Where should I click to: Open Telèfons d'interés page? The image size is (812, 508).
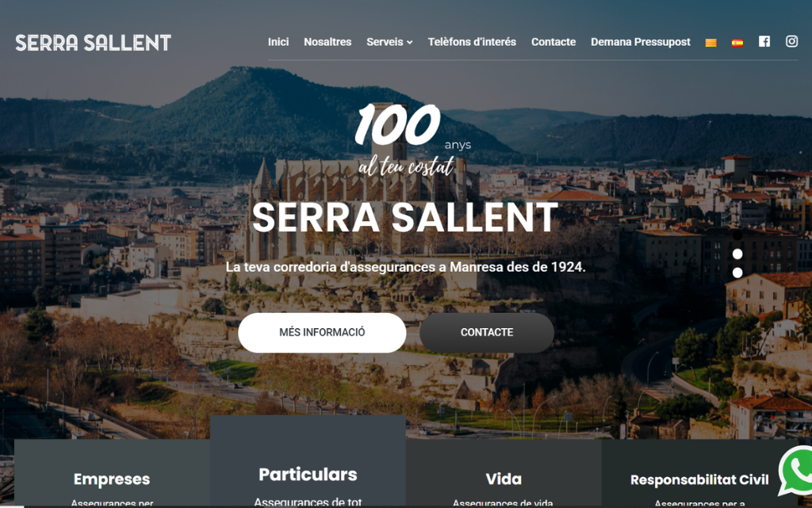coord(472,42)
